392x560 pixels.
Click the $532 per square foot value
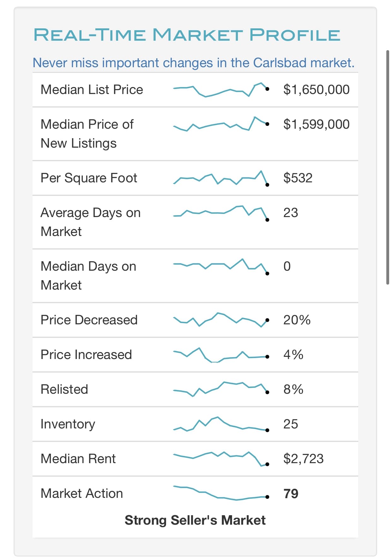298,178
